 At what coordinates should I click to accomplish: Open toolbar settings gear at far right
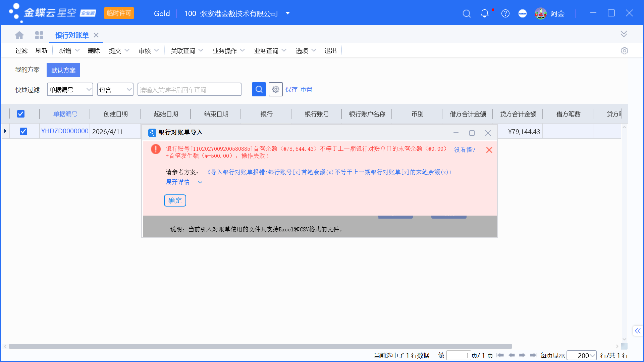624,51
